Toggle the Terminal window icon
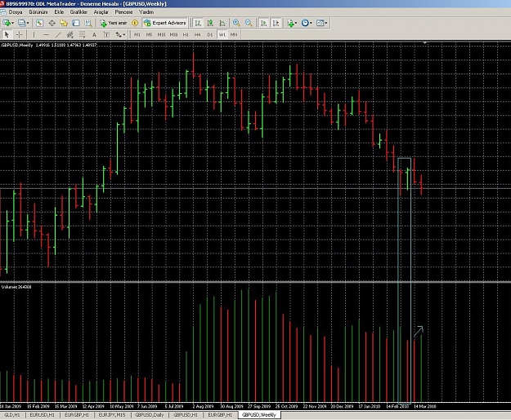 click(75, 23)
